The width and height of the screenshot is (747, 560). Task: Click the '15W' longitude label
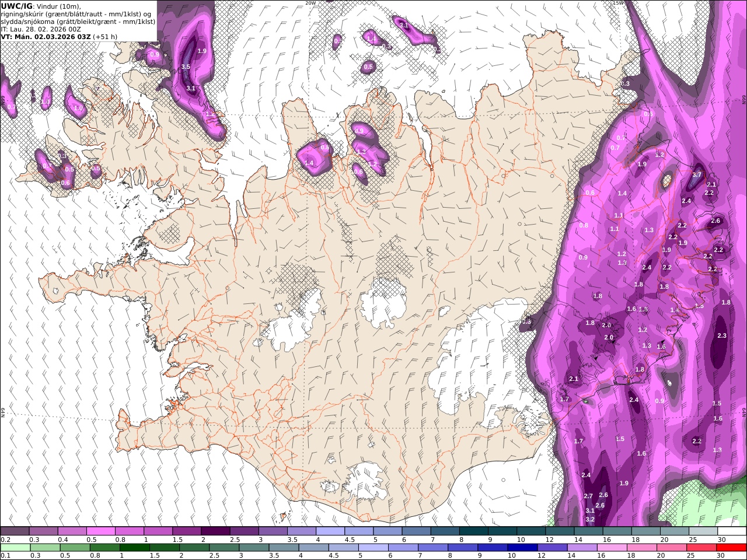pyautogui.click(x=618, y=3)
